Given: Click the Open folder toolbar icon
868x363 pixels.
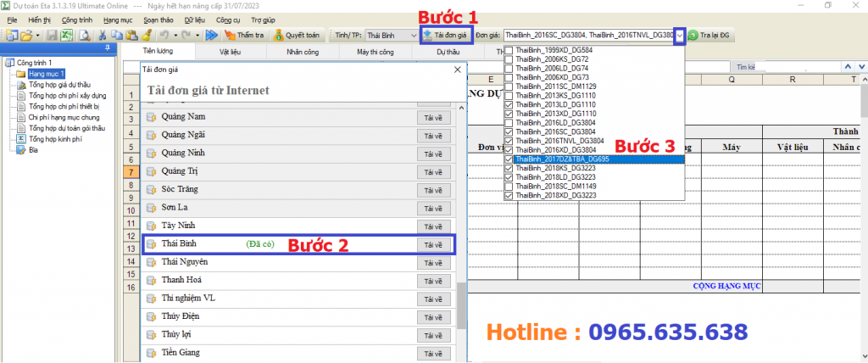Looking at the screenshot, I should tap(26, 36).
